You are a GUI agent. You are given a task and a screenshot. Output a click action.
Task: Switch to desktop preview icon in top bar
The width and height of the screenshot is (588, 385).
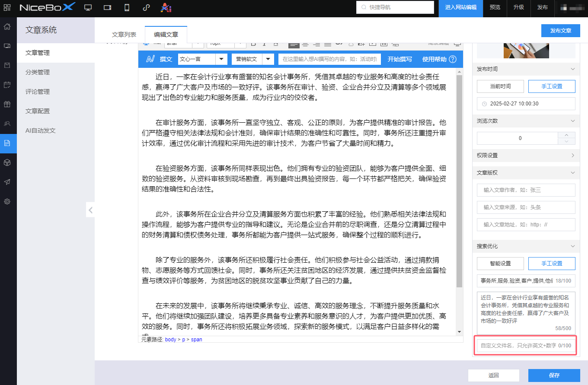88,8
